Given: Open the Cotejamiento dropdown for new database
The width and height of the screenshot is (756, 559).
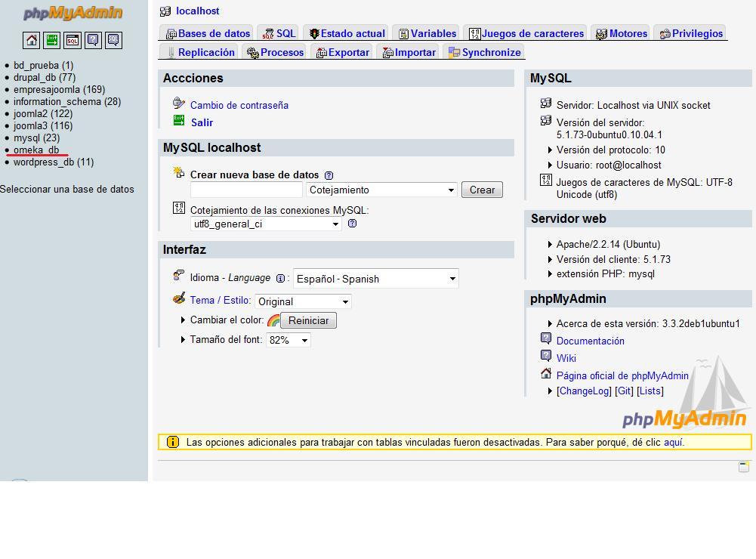Looking at the screenshot, I should (x=382, y=190).
